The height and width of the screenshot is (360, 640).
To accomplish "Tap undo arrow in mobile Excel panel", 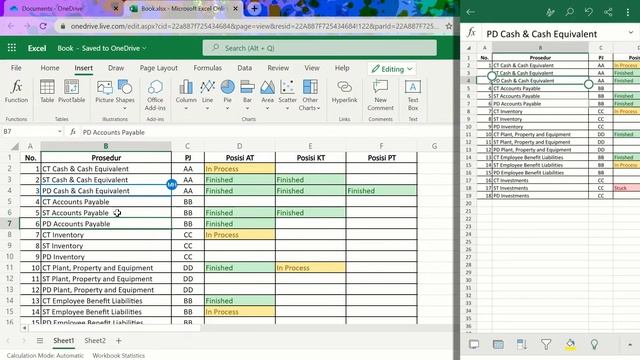I will (589, 12).
